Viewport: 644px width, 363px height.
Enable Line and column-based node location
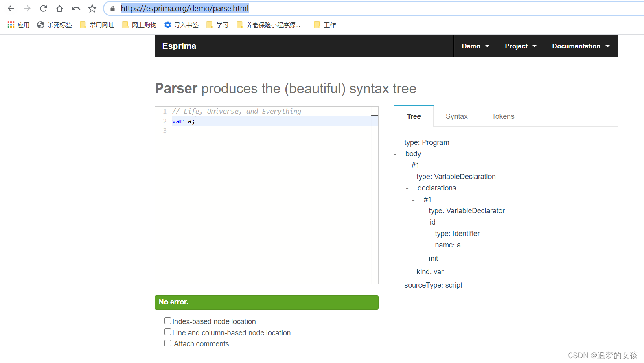167,332
